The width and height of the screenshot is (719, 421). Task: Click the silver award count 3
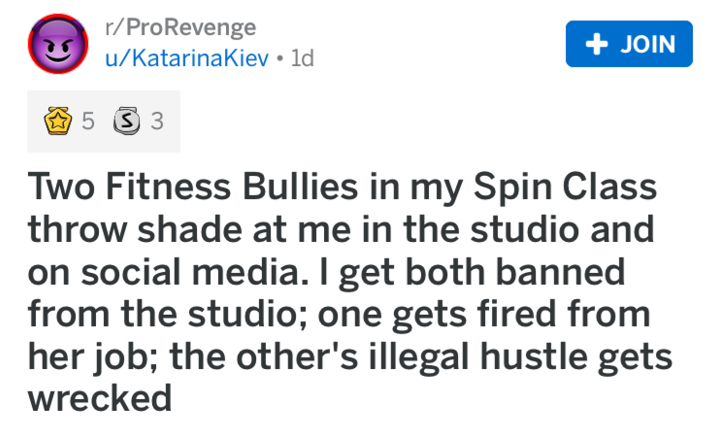pyautogui.click(x=155, y=122)
